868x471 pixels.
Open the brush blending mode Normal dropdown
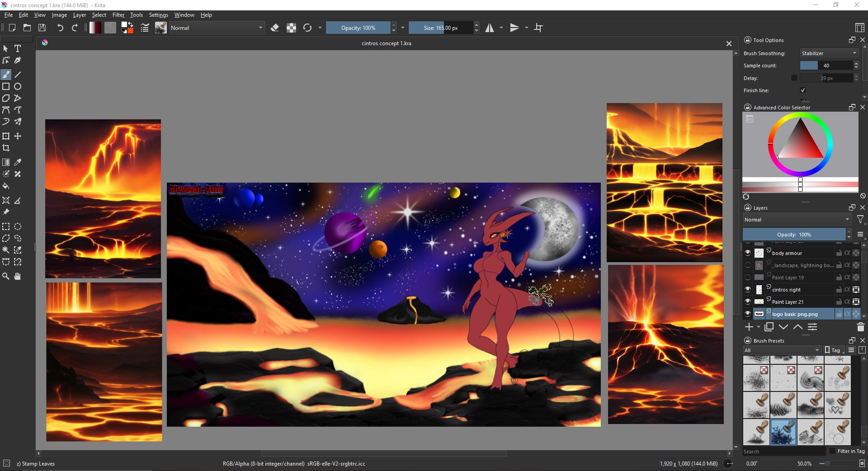tap(217, 28)
